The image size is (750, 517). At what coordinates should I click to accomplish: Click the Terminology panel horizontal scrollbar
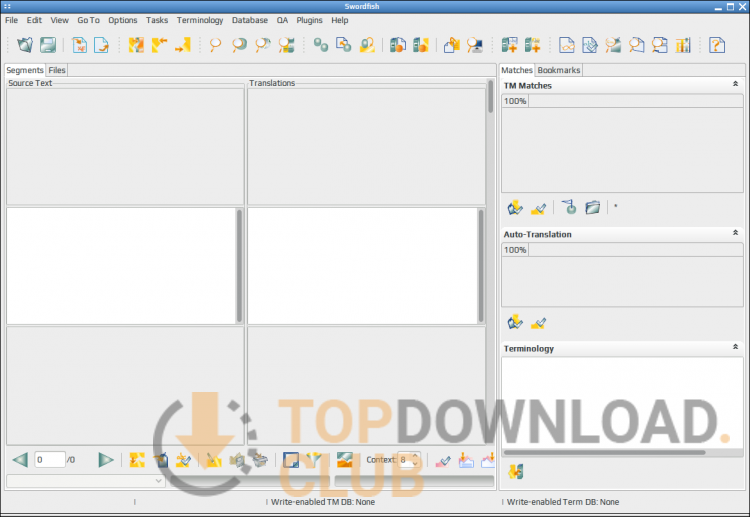pos(605,452)
